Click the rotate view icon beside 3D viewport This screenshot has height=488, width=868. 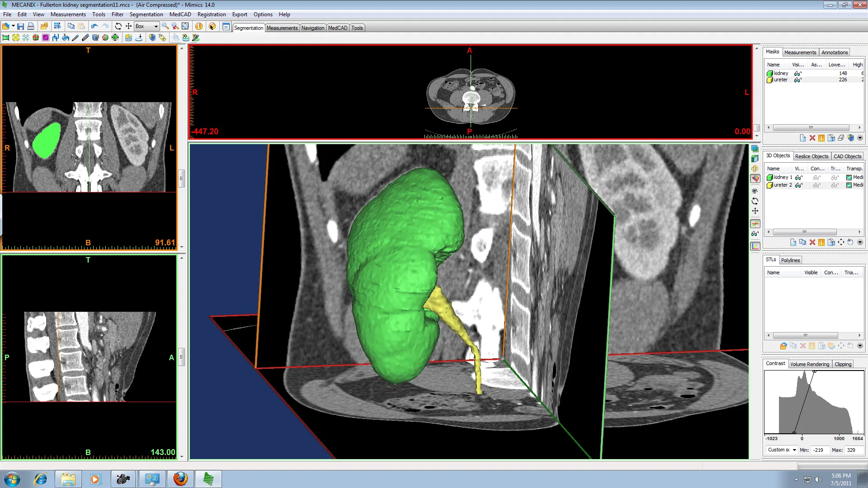pos(755,201)
